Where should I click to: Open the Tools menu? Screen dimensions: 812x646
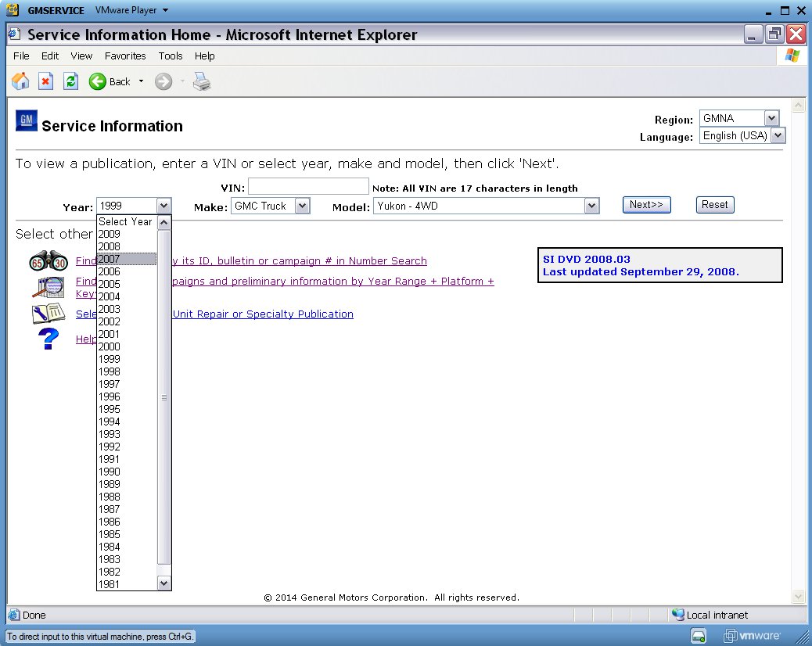click(x=171, y=56)
